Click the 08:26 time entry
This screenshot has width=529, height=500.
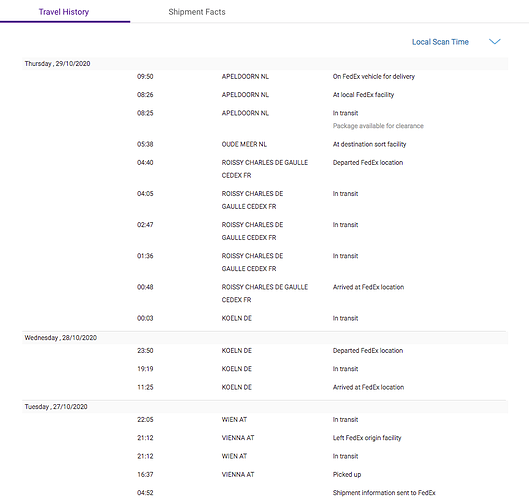[145, 95]
